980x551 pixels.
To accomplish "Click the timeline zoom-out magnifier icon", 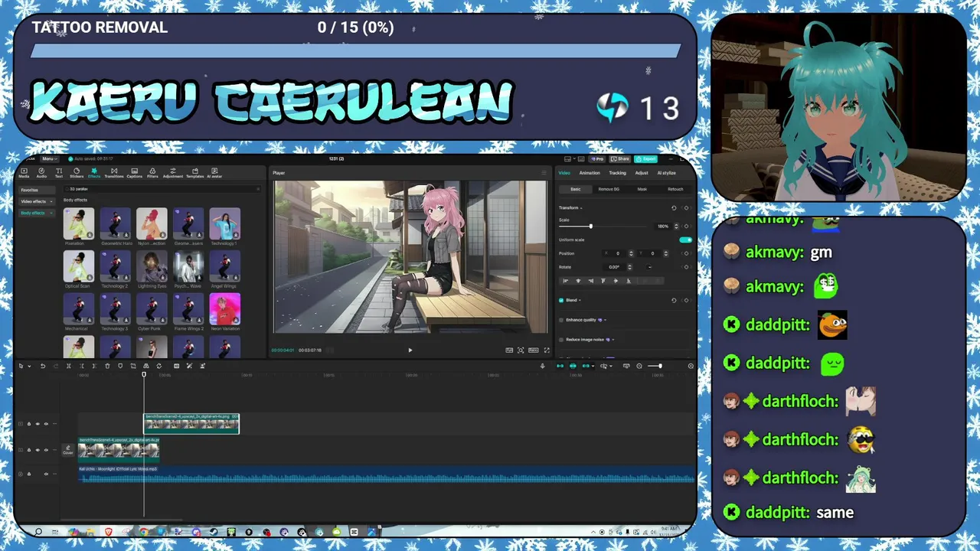I will coord(639,366).
